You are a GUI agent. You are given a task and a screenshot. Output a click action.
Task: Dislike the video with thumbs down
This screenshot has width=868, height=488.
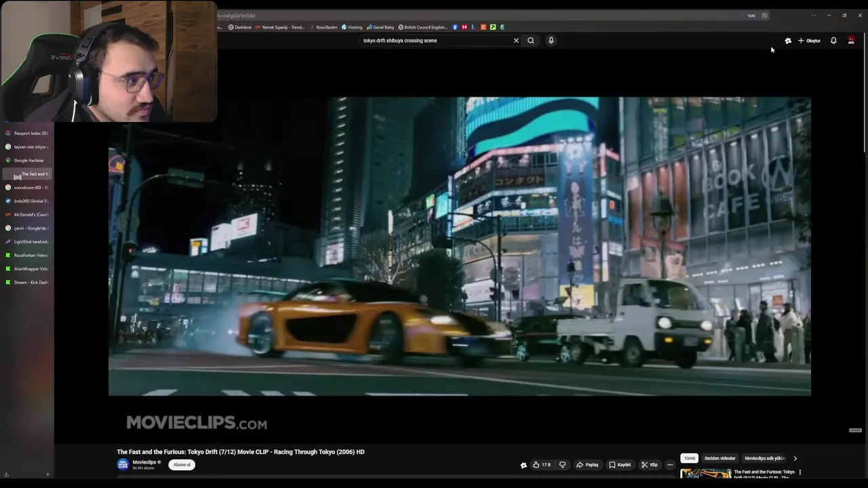point(562,465)
